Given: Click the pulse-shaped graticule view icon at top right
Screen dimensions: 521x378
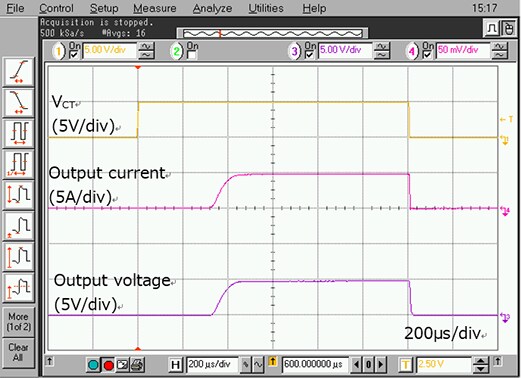Looking at the screenshot, I should pos(491,29).
